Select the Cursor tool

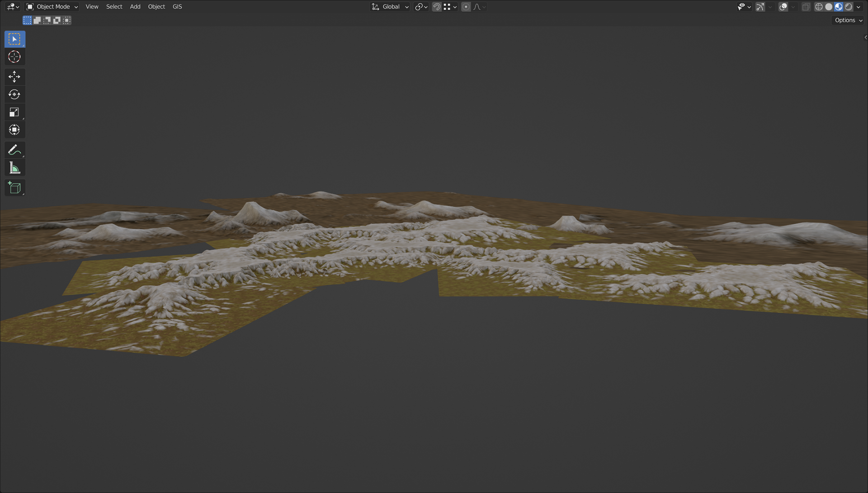(x=14, y=57)
